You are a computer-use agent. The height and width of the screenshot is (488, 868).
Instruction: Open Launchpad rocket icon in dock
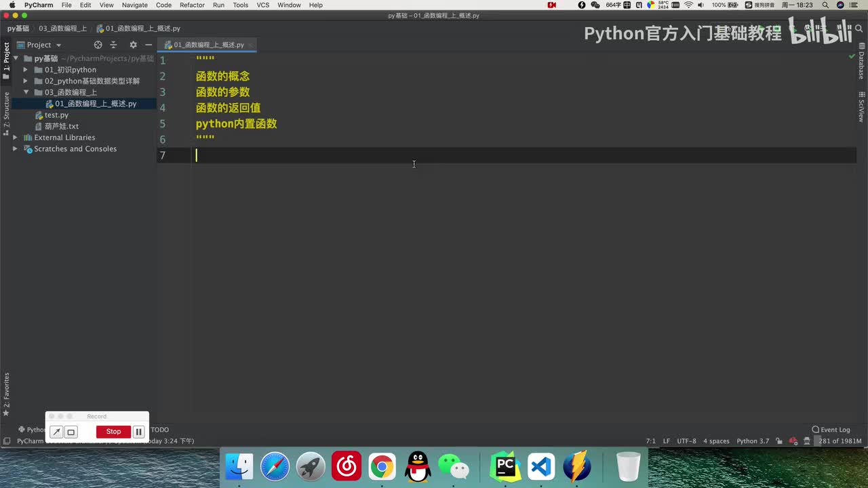click(311, 467)
